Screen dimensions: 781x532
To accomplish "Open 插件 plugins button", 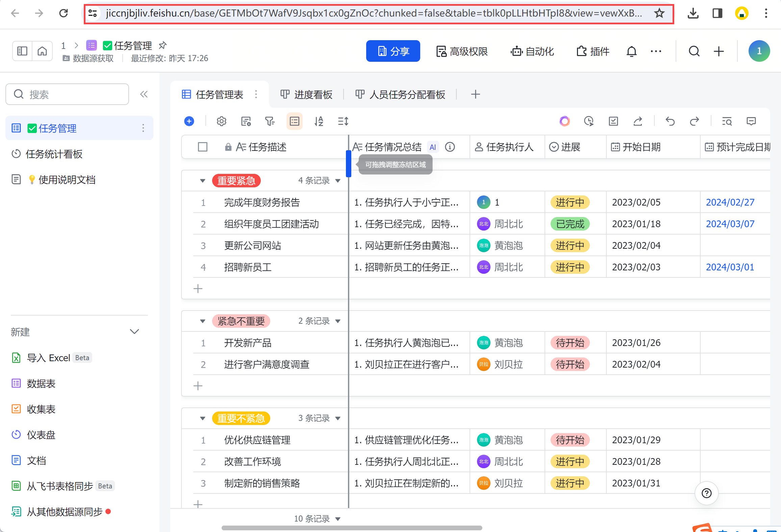I will point(593,51).
